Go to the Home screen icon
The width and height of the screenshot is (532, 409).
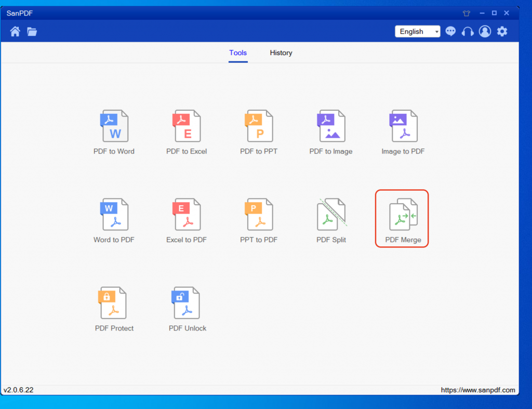pyautogui.click(x=15, y=32)
